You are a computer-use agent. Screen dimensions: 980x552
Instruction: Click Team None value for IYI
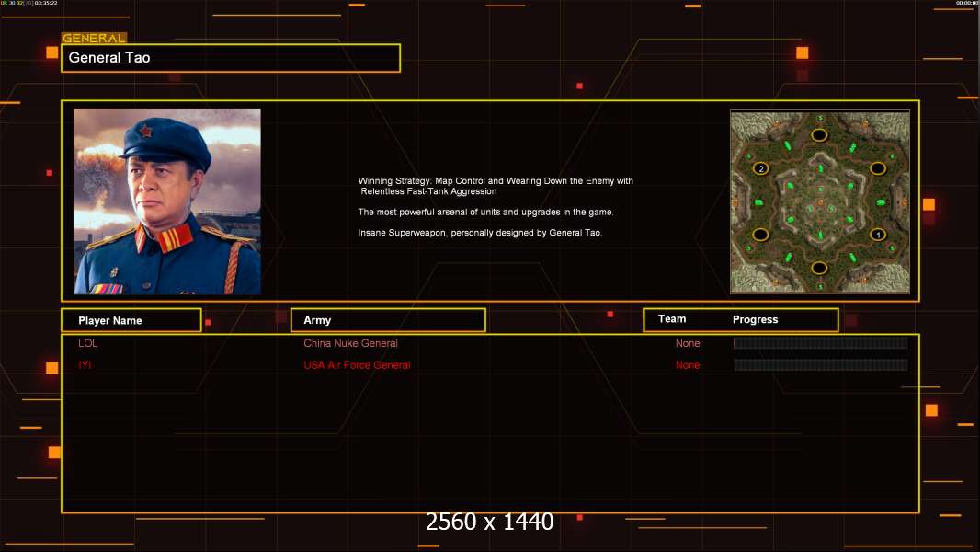pos(688,365)
